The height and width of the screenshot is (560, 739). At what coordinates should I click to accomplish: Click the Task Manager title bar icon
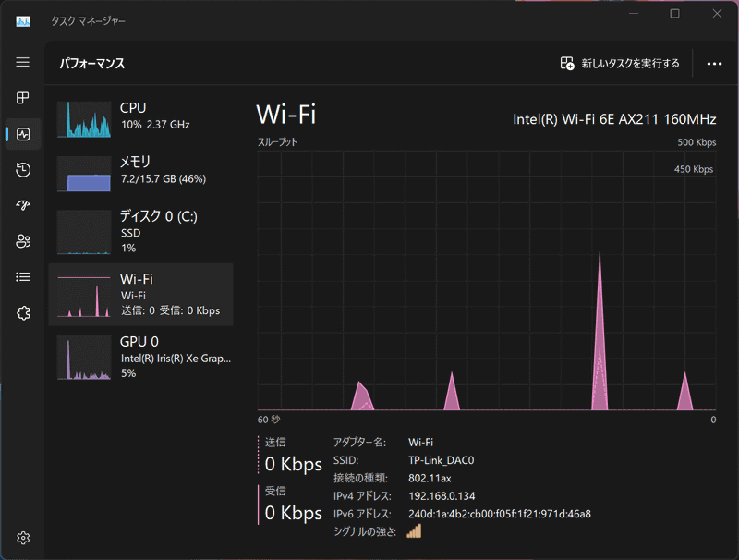pos(23,20)
